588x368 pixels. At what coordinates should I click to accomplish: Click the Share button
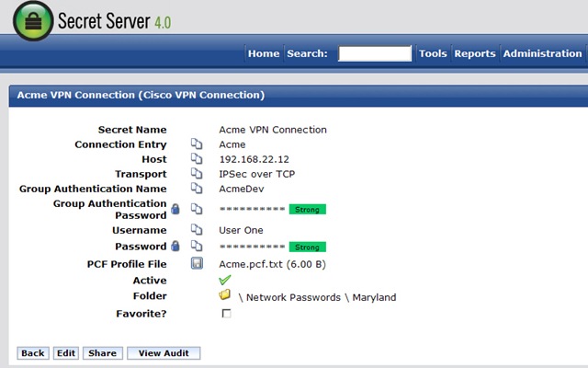[x=102, y=353]
